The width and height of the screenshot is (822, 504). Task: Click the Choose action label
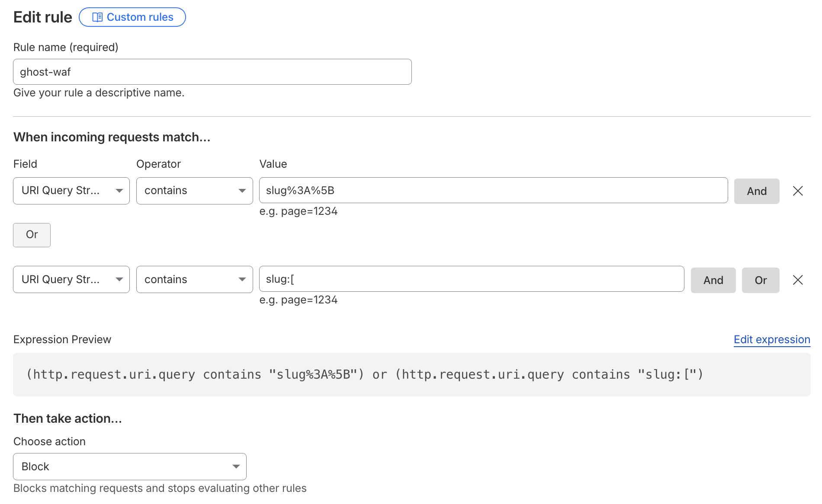click(49, 441)
